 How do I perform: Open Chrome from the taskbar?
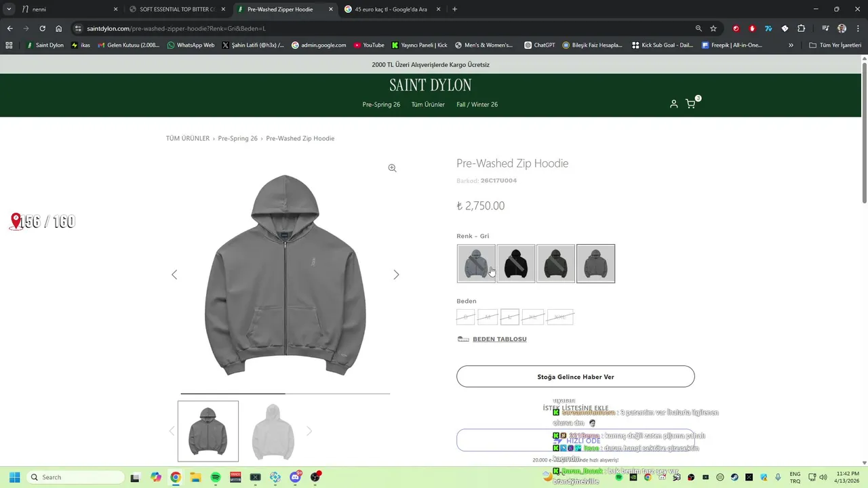pyautogui.click(x=176, y=477)
